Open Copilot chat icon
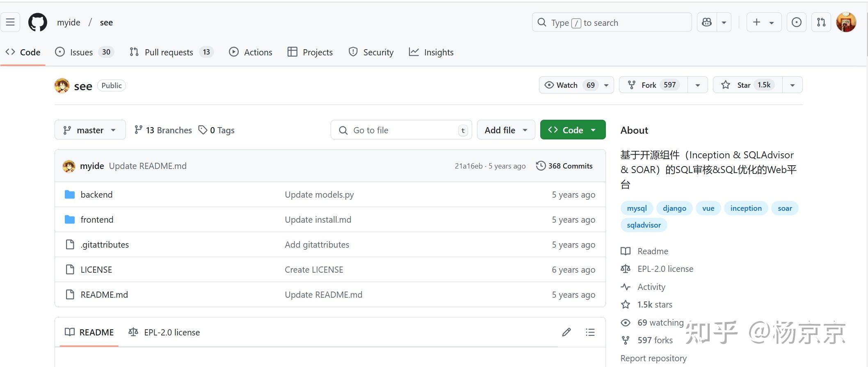This screenshot has width=868, height=367. tap(707, 22)
